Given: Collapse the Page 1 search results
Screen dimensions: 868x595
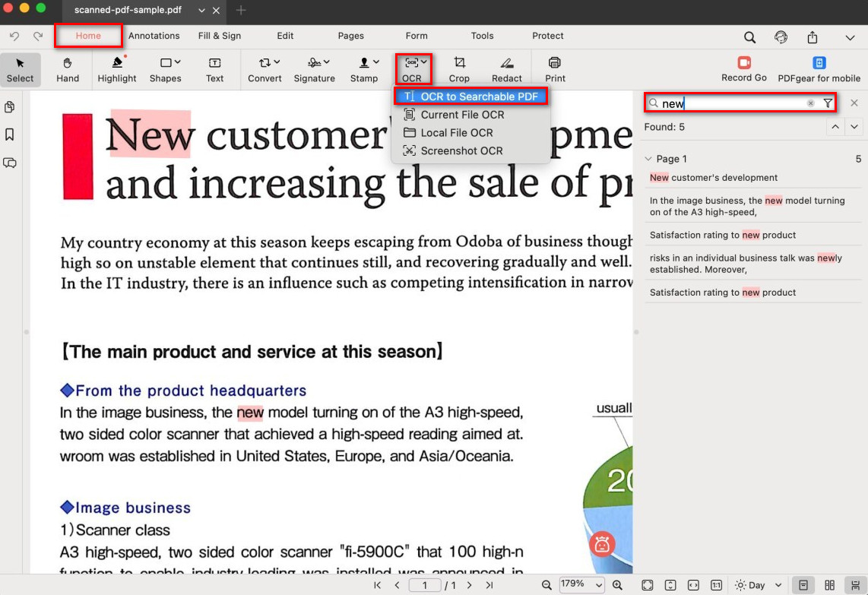Looking at the screenshot, I should click(x=648, y=159).
